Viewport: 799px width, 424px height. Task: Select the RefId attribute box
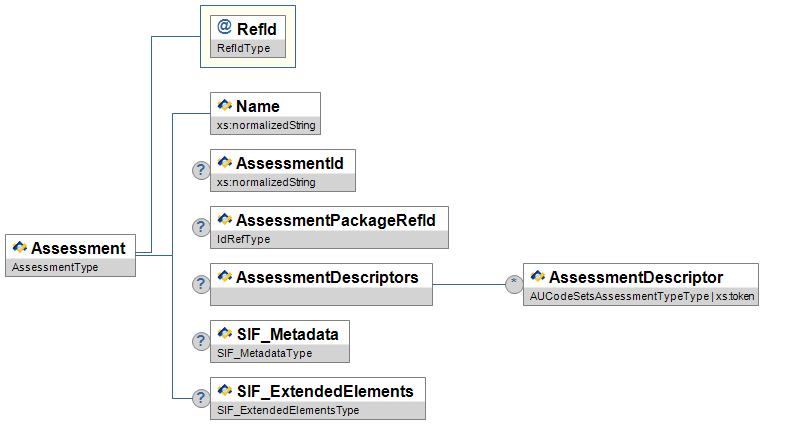coord(247,30)
